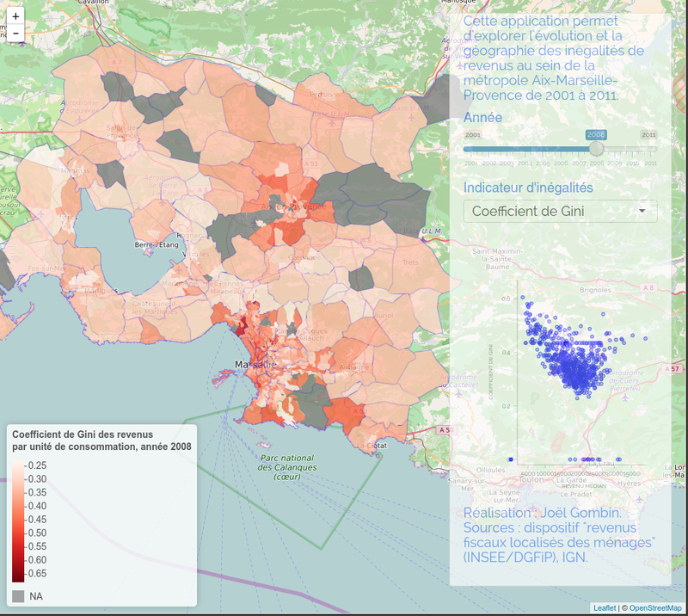Click the Parc national des Calanques label

(285, 467)
